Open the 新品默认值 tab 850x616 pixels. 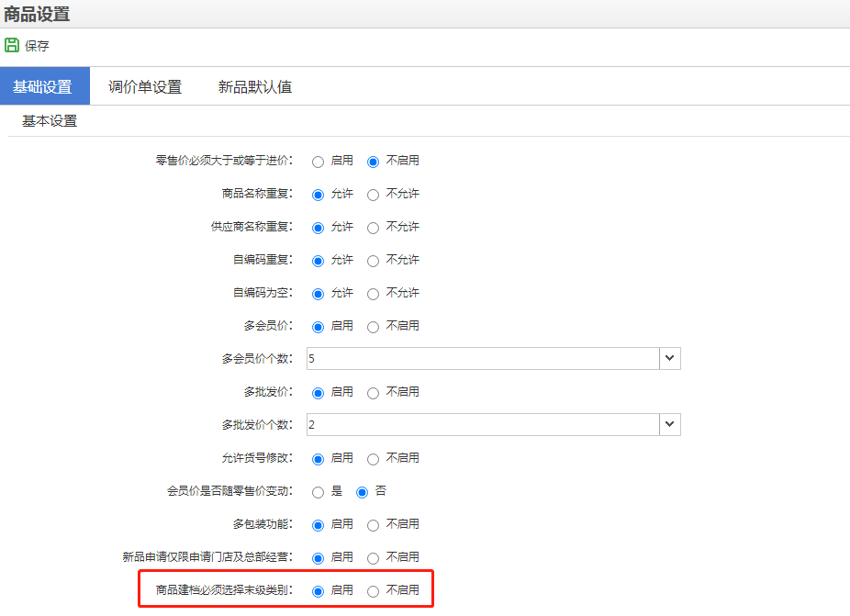(x=255, y=87)
